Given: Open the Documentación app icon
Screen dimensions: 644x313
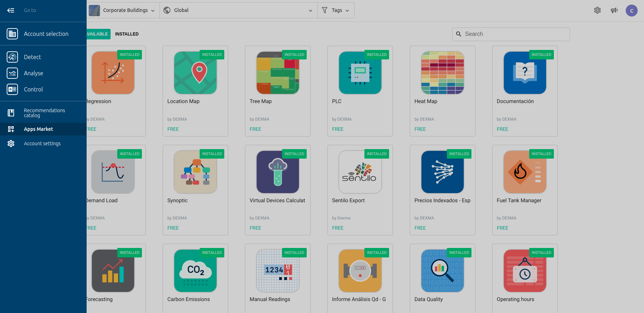Looking at the screenshot, I should point(525,73).
